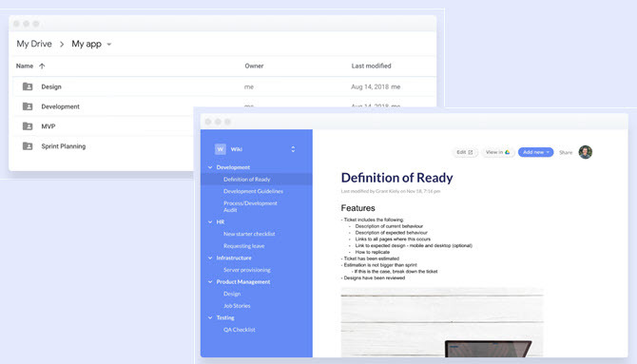Go to My Drive breadcrumb

coord(34,44)
